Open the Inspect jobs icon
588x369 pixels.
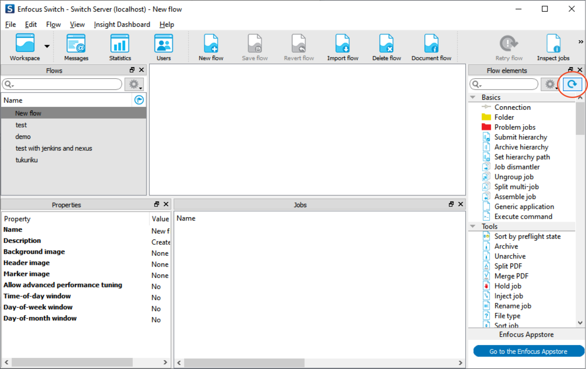click(553, 45)
